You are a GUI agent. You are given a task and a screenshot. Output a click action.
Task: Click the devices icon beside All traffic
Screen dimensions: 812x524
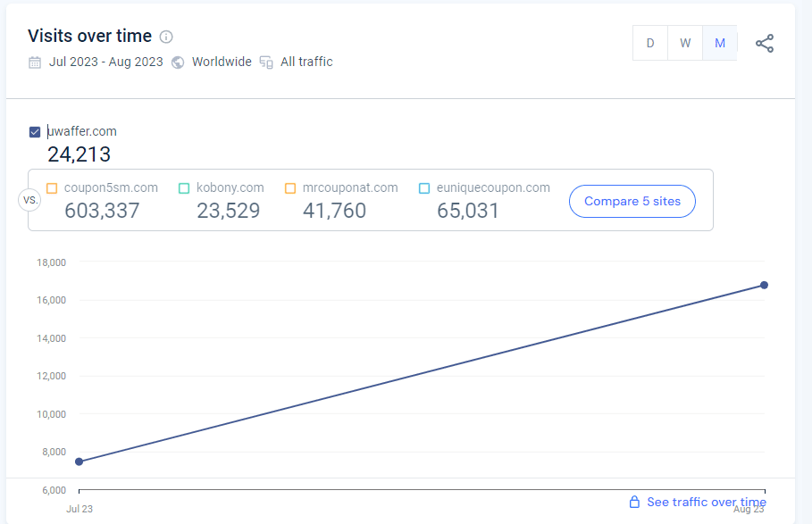point(266,62)
